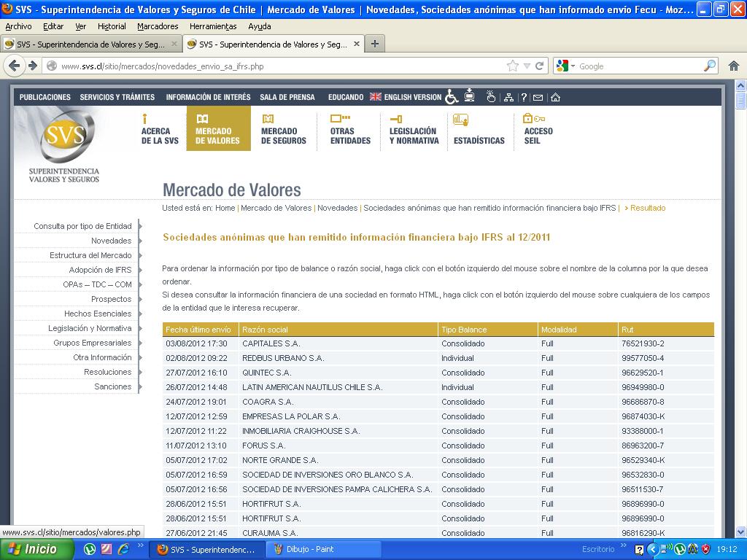The height and width of the screenshot is (560, 747).
Task: Click the SVS logo
Action: (x=65, y=145)
